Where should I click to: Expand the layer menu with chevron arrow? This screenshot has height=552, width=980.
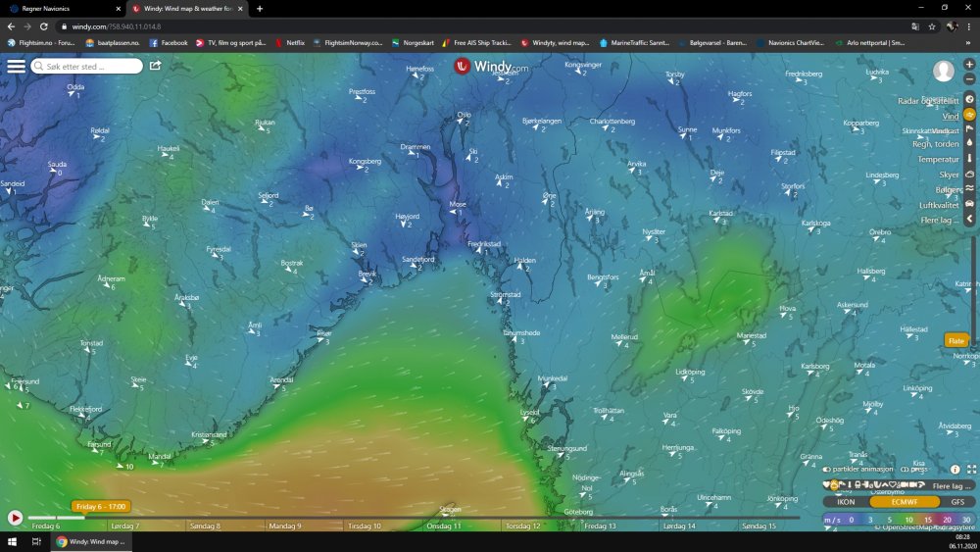pos(969,219)
